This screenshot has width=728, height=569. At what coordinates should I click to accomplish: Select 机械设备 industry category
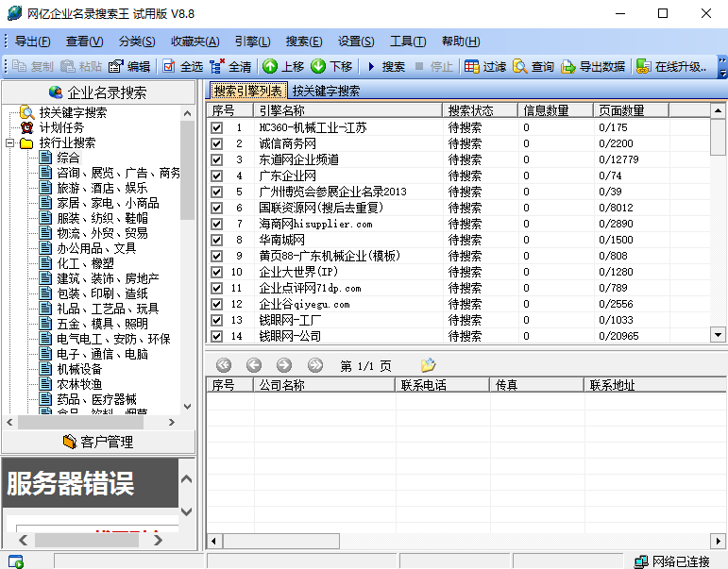tap(79, 369)
